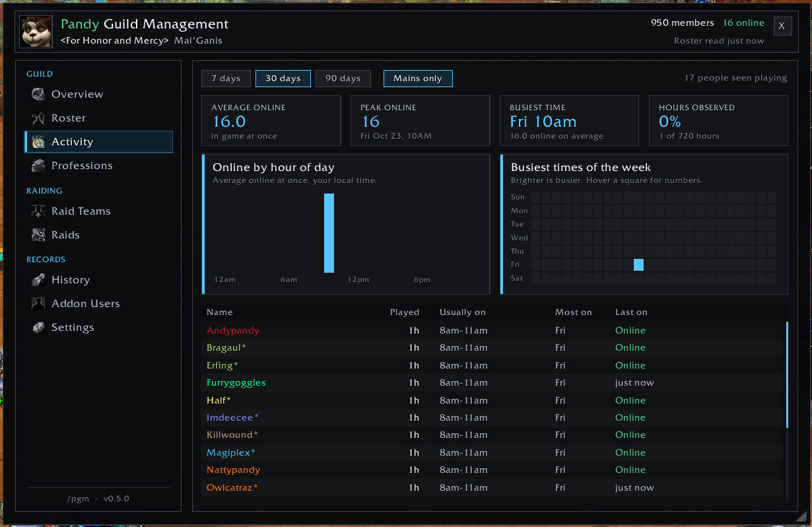Click the member list scrollbar
This screenshot has width=812, height=527.
click(787, 374)
